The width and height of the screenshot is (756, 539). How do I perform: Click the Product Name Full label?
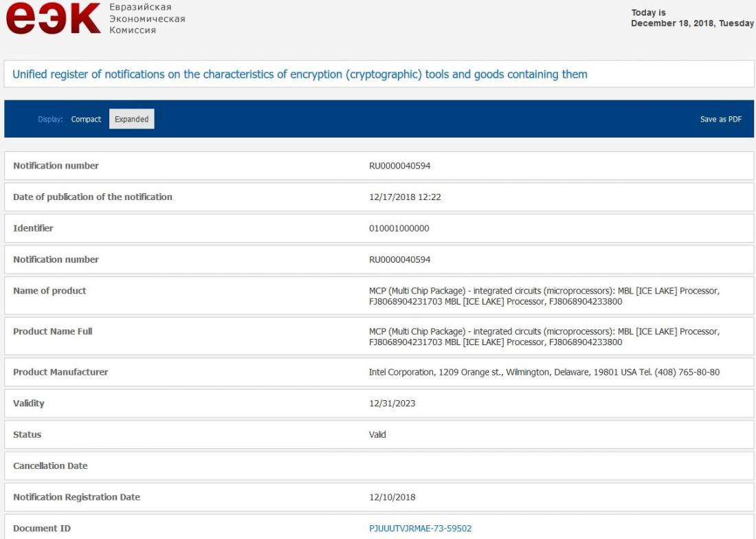(52, 331)
